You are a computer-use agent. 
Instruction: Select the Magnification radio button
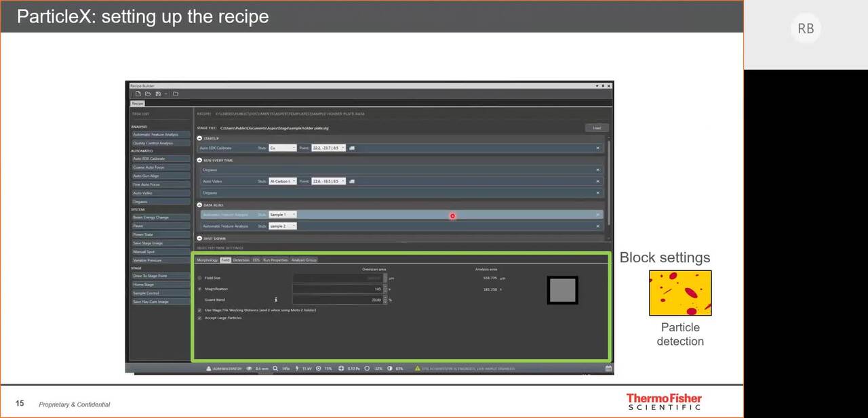199,289
